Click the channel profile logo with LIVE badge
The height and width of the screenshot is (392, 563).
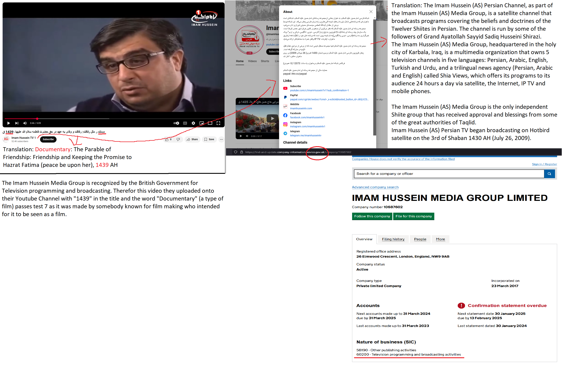(250, 40)
